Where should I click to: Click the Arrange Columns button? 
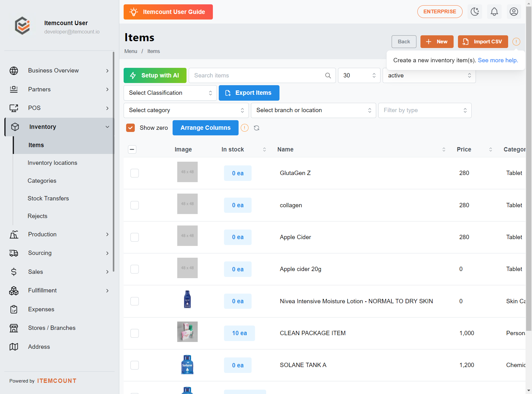tap(205, 128)
